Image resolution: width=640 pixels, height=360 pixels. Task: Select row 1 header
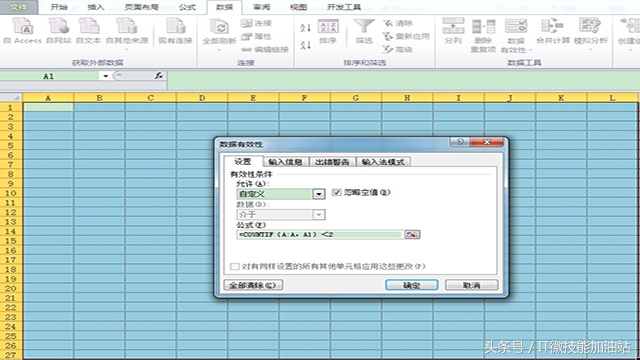11,107
